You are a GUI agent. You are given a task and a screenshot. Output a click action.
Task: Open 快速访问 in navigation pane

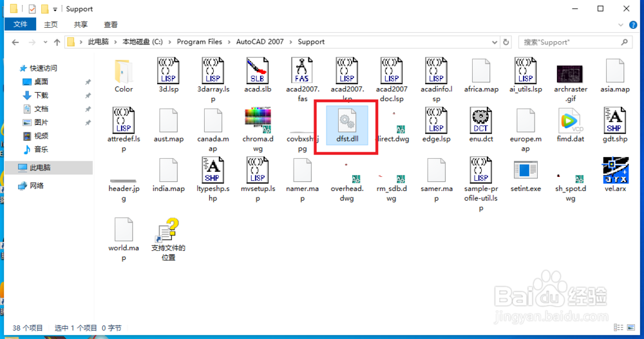pyautogui.click(x=43, y=68)
